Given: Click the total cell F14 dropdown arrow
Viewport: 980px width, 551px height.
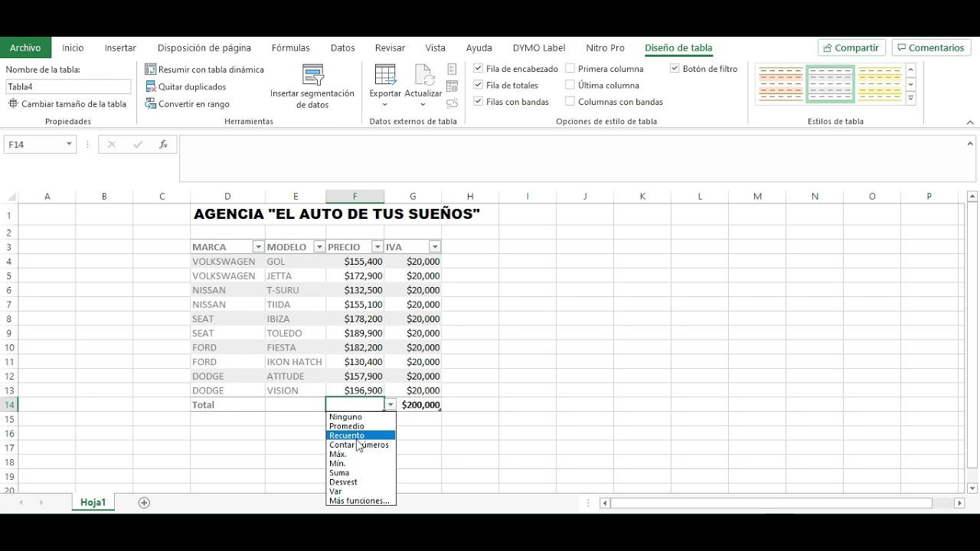Looking at the screenshot, I should 390,405.
